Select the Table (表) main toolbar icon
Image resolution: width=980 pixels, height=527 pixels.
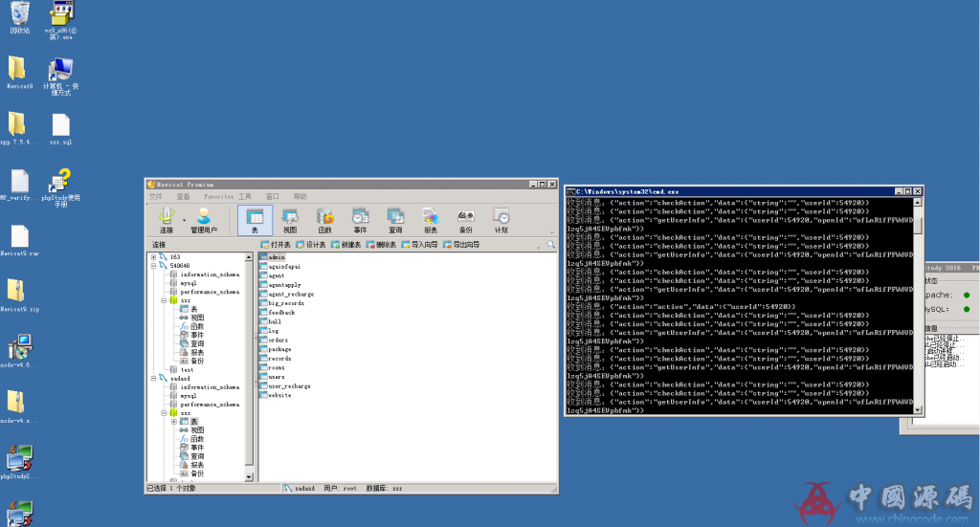point(255,220)
